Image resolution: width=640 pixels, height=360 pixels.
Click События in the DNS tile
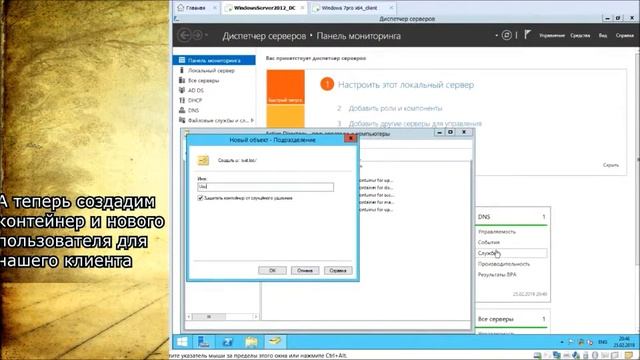point(489,242)
